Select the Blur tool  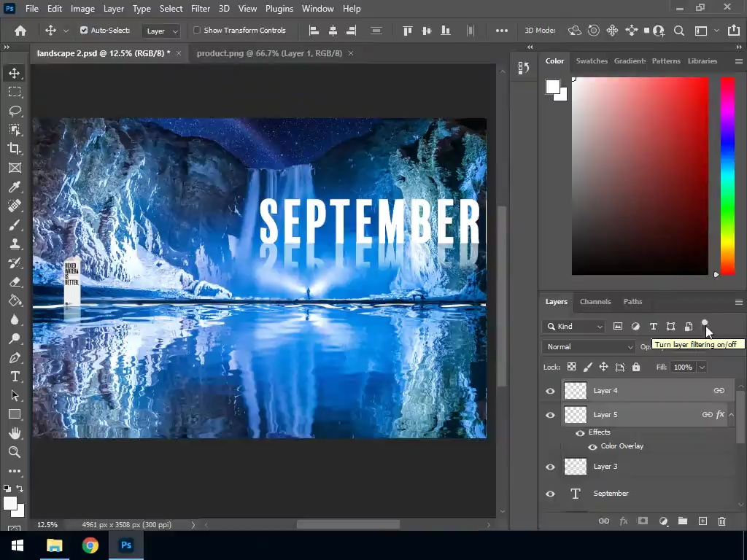[15, 319]
